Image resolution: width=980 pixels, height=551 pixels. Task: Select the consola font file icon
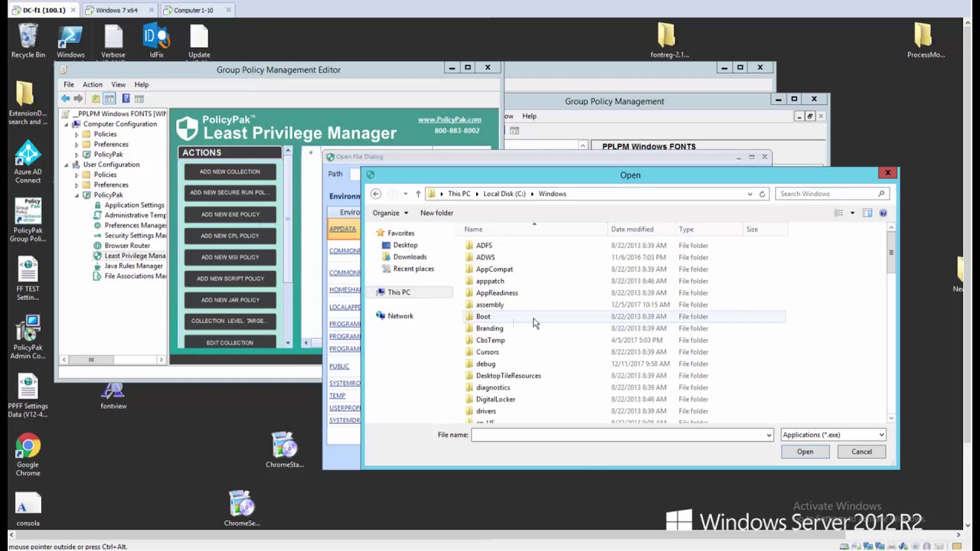click(x=28, y=511)
